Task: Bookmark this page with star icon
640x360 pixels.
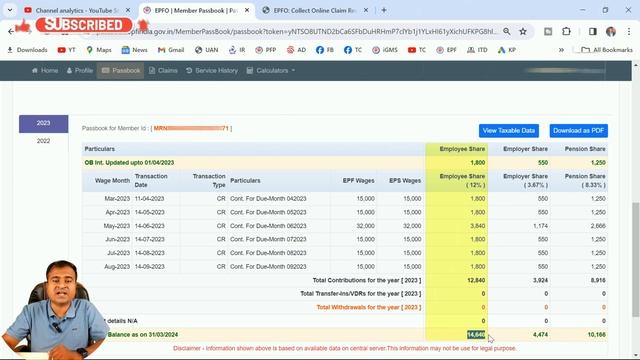Action: (523, 31)
